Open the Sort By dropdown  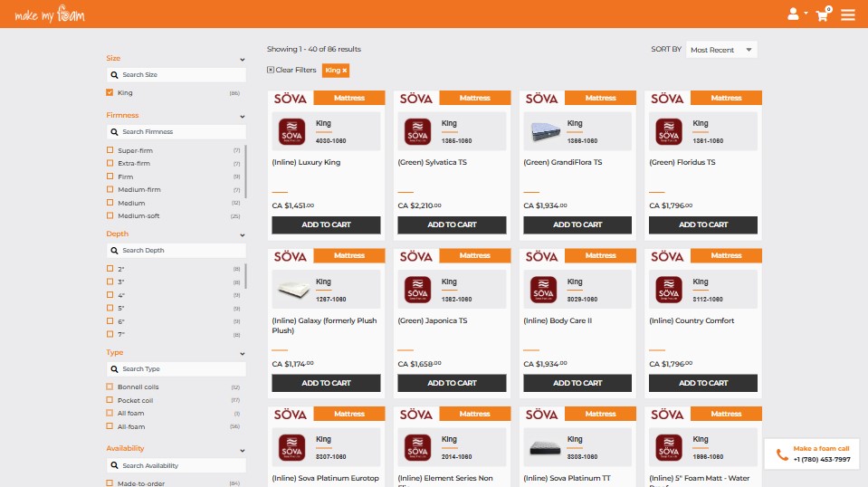(x=721, y=50)
